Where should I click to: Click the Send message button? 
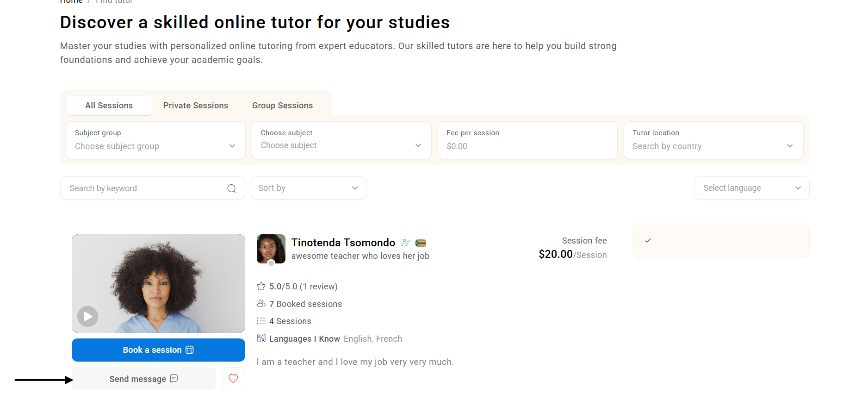(x=143, y=379)
